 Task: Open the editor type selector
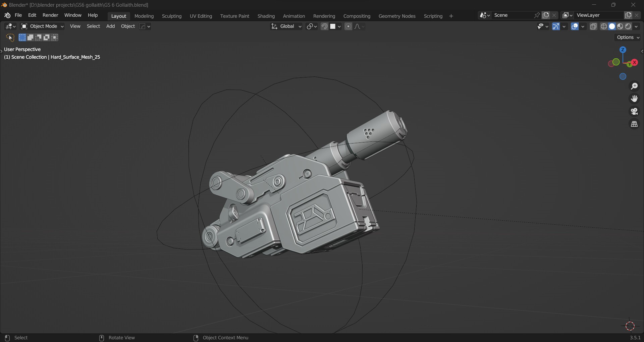point(10,26)
